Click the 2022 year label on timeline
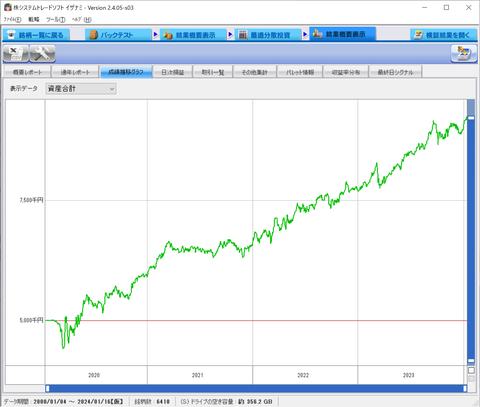The width and height of the screenshot is (480, 407). (x=303, y=375)
